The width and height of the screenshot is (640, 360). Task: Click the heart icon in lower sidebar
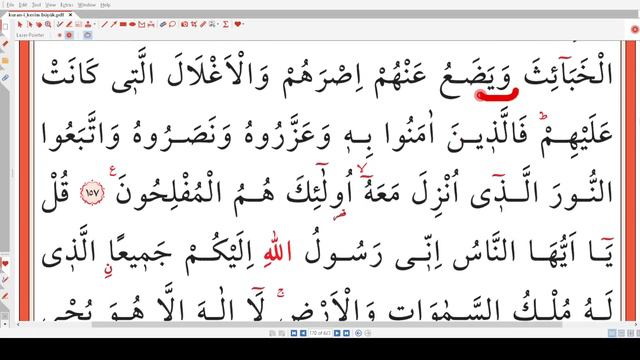(5, 264)
